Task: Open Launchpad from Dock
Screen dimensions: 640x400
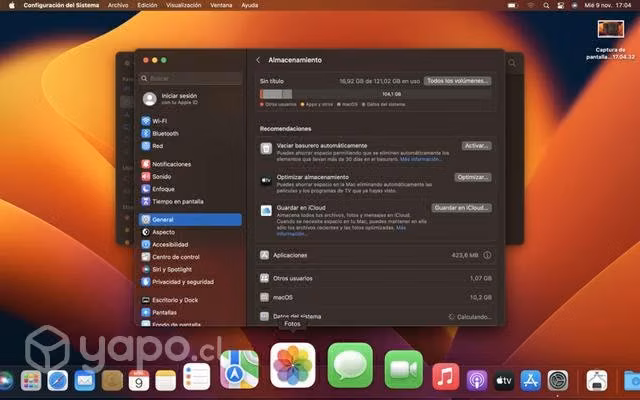Action: pyautogui.click(x=31, y=381)
